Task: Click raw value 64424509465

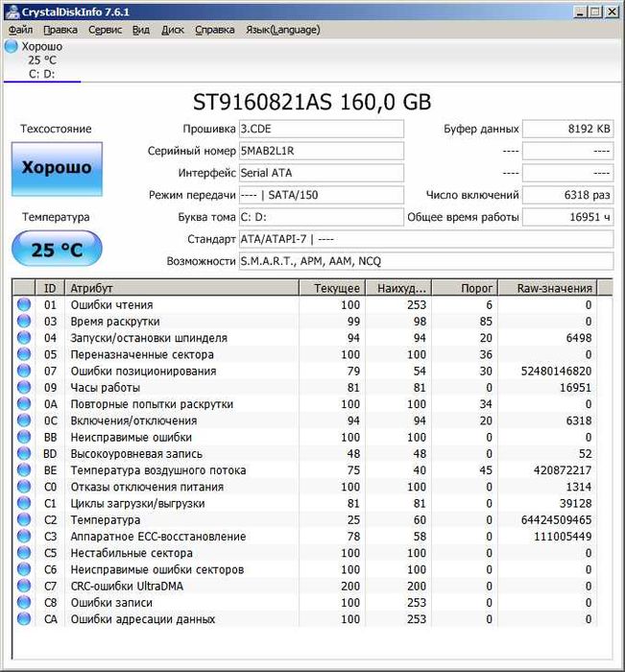Action: coord(556,520)
